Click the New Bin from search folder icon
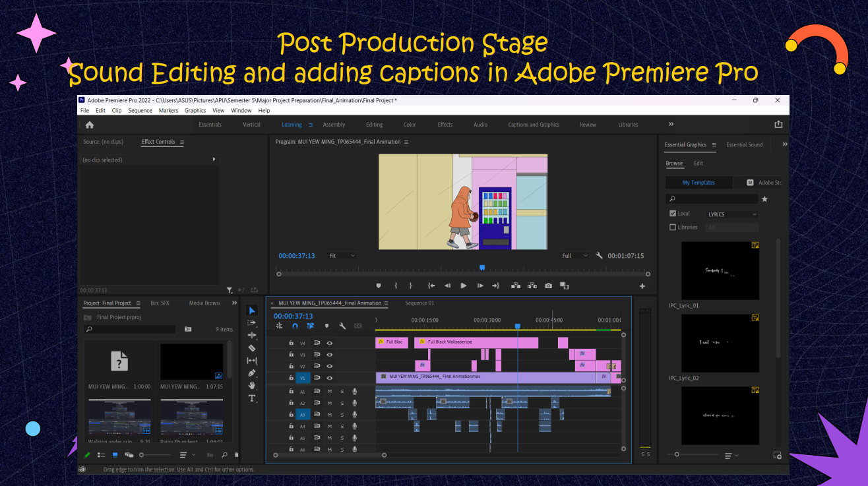Screen dimensions: 868x486 pyautogui.click(x=187, y=329)
